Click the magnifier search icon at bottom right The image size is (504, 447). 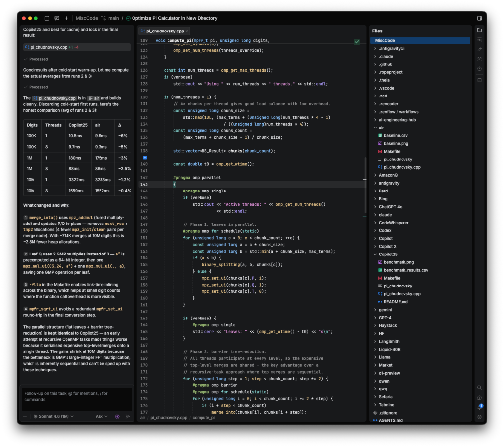click(479, 388)
